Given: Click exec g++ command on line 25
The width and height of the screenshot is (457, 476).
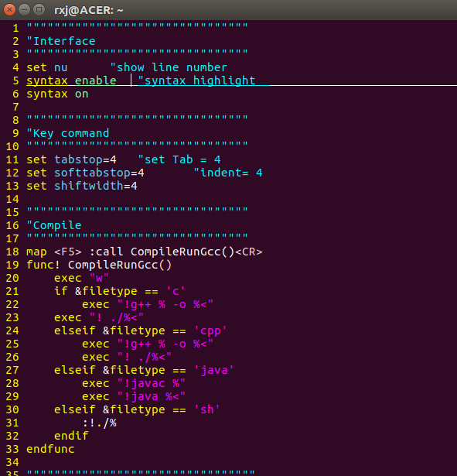Looking at the screenshot, I should 148,344.
